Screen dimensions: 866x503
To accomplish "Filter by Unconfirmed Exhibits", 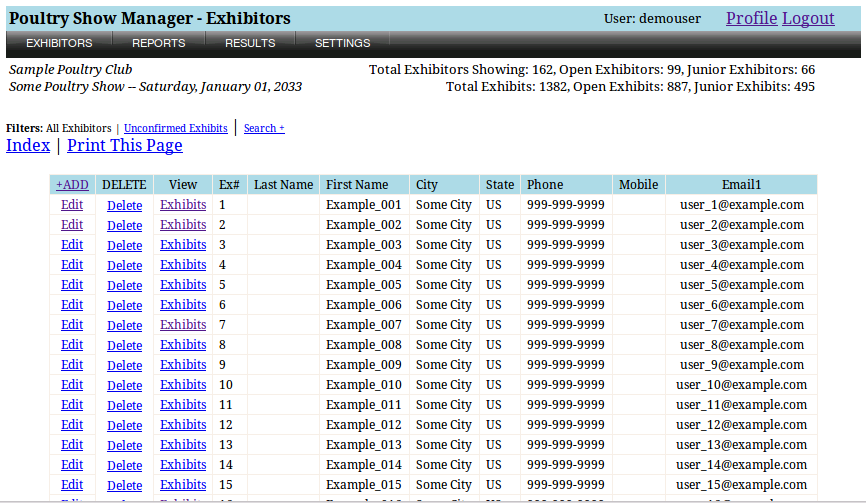I will click(175, 128).
